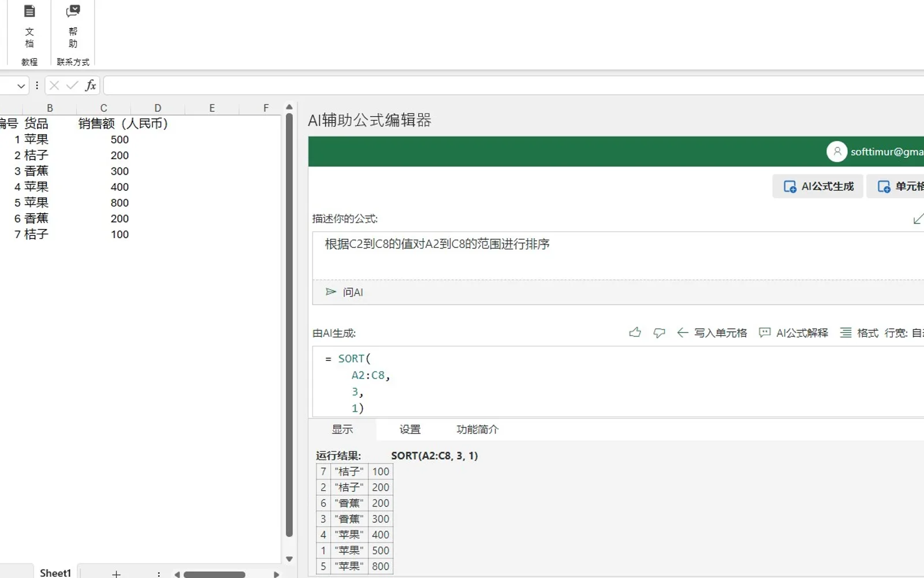The width and height of the screenshot is (924, 578).
Task: Select the cell with value 500
Action: (103, 139)
